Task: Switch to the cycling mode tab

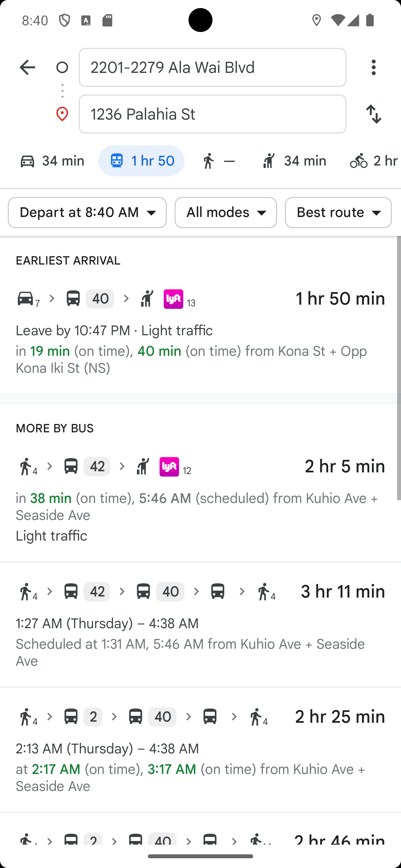Action: [x=374, y=161]
